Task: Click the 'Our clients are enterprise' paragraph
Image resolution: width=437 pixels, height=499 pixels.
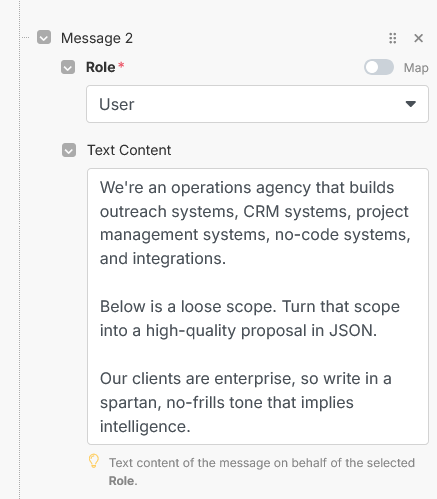Action: 246,402
